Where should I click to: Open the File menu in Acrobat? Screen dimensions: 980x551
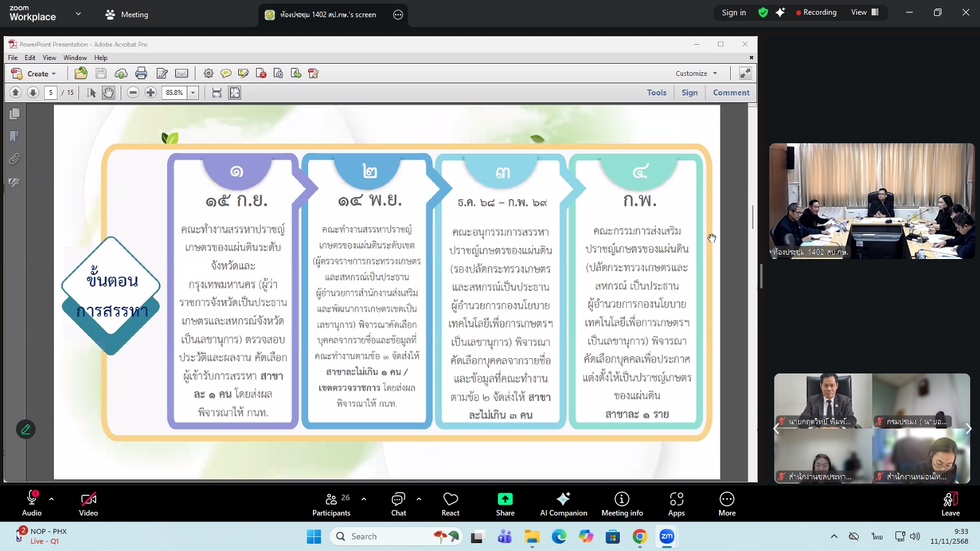(x=12, y=57)
